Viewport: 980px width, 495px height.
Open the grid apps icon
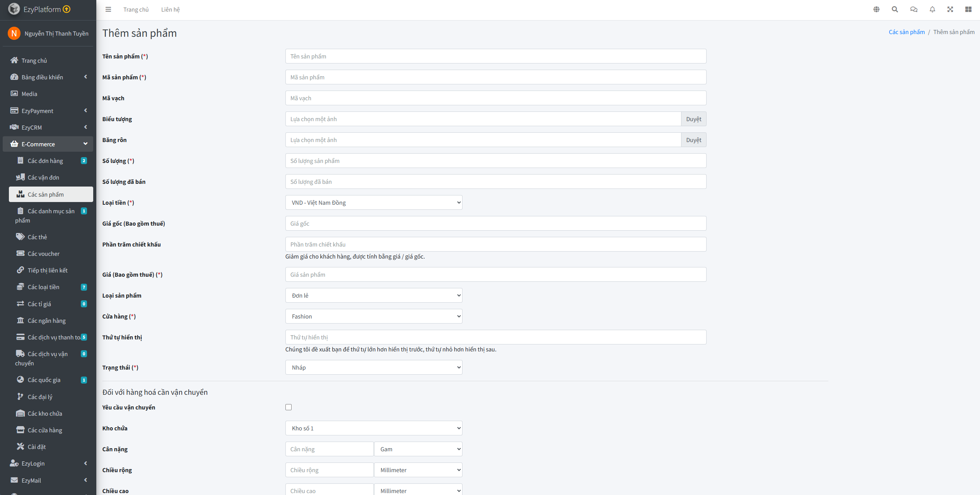coord(968,10)
